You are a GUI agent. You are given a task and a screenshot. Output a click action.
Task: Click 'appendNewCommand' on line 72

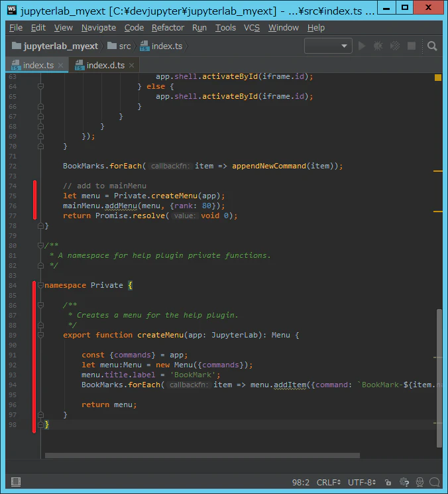click(x=269, y=166)
